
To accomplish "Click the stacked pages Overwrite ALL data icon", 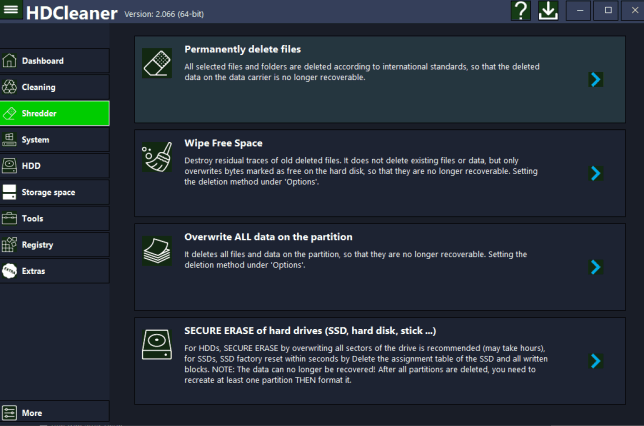I will 157,250.
